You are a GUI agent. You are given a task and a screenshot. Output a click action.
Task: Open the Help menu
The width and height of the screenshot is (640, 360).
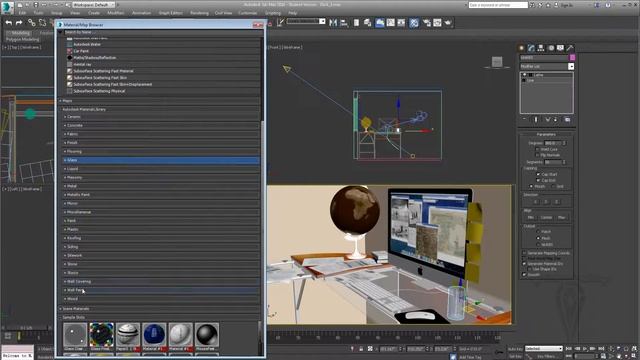[x=292, y=13]
